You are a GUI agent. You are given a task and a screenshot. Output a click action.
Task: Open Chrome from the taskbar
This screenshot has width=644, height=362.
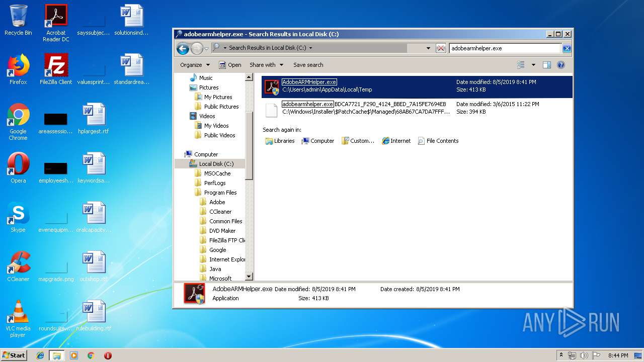[91, 355]
